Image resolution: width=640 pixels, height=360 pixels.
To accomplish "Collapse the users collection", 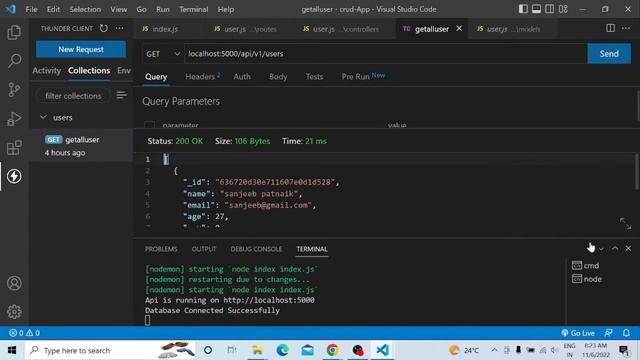I will click(x=43, y=117).
